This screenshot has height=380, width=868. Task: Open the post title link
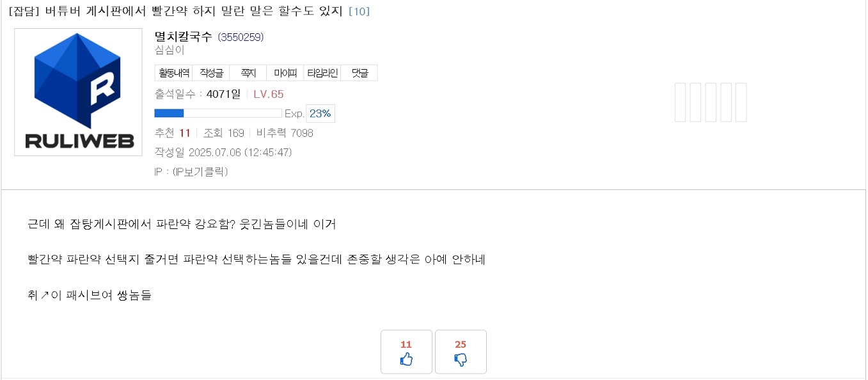click(x=176, y=11)
